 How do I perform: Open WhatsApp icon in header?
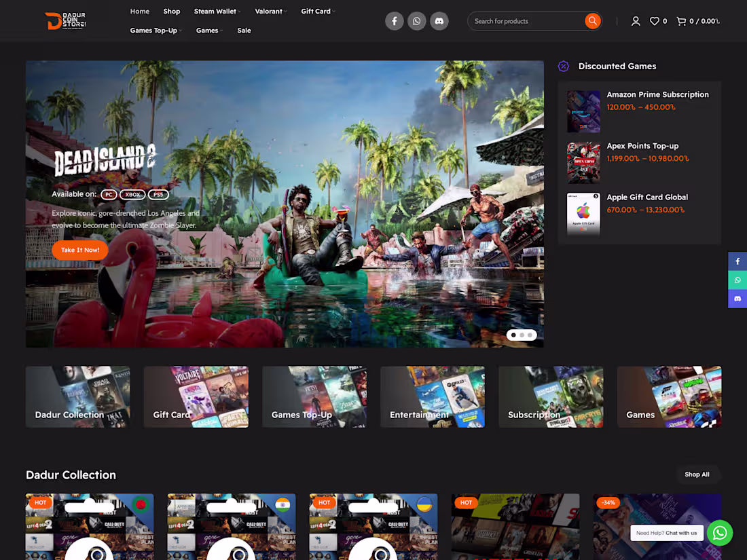(x=416, y=21)
